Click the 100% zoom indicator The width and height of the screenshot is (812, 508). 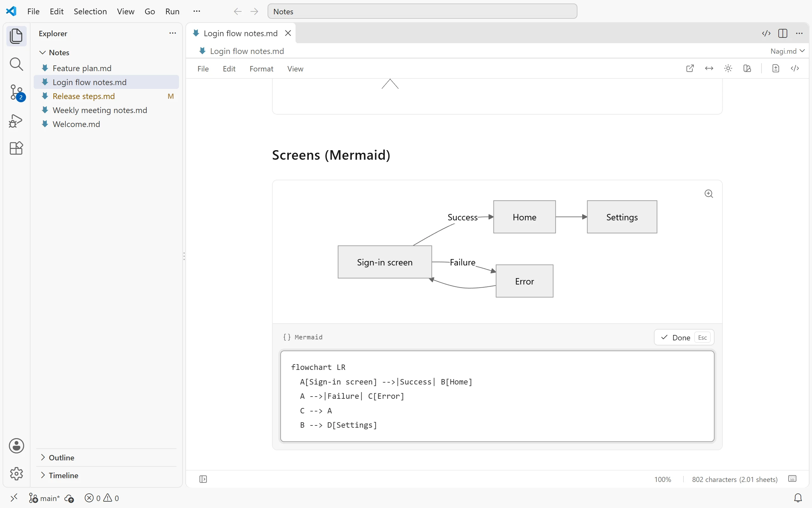click(x=662, y=479)
